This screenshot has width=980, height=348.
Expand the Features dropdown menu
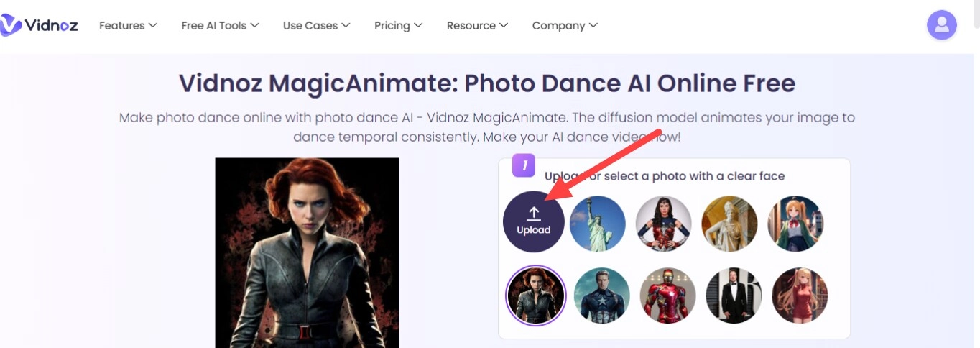point(128,25)
